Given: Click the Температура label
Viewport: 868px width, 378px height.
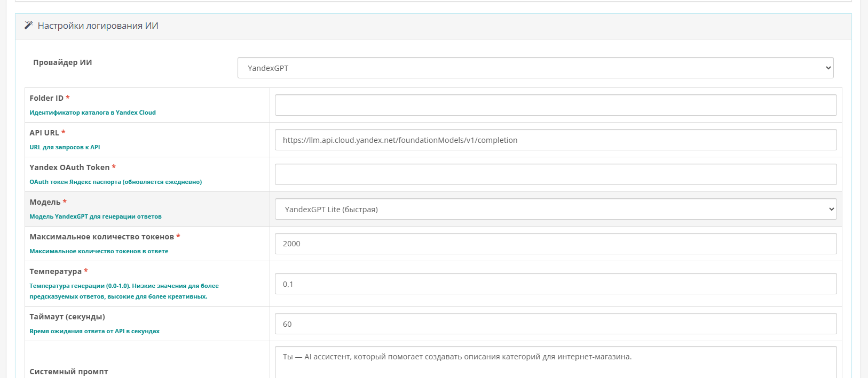Looking at the screenshot, I should pos(56,271).
